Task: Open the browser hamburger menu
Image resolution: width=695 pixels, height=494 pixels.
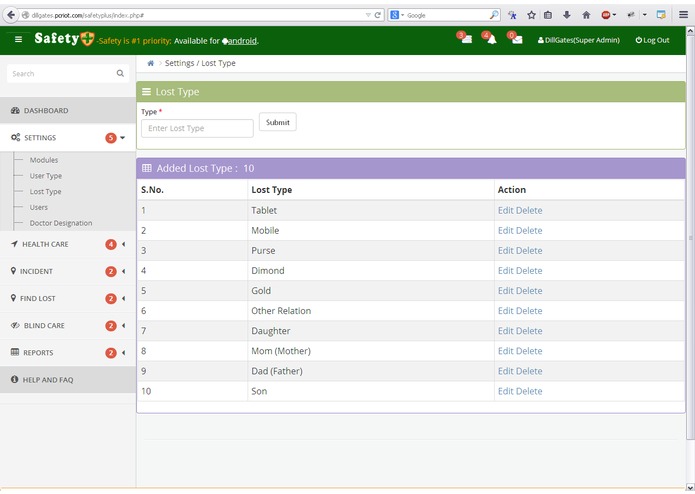Action: pyautogui.click(x=683, y=15)
